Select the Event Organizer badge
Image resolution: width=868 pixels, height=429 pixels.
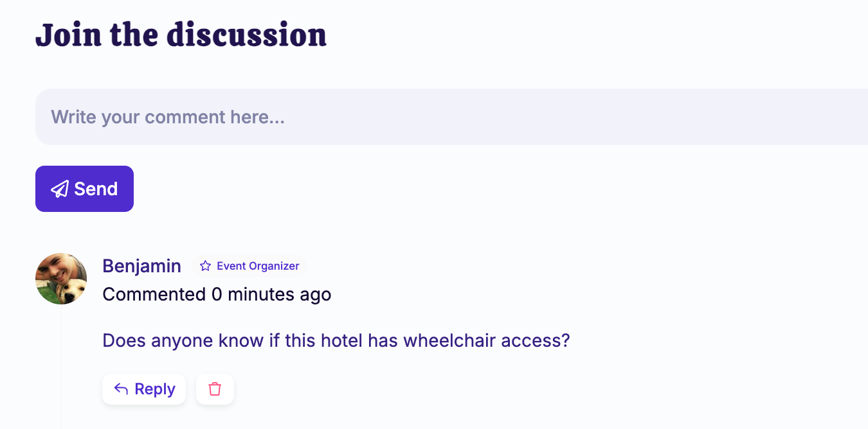point(249,266)
